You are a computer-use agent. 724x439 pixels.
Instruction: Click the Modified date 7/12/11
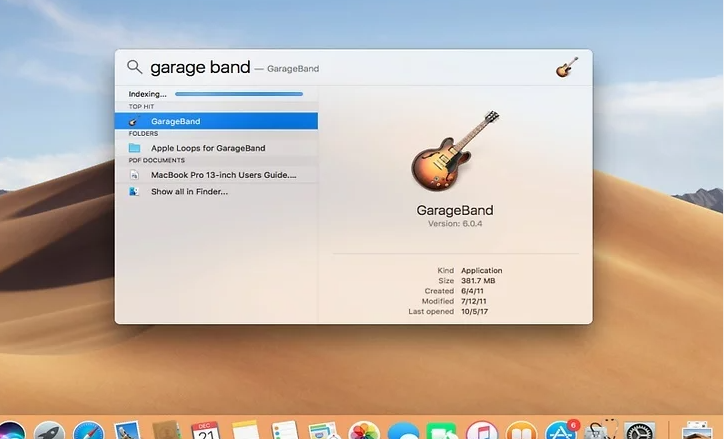click(x=474, y=301)
